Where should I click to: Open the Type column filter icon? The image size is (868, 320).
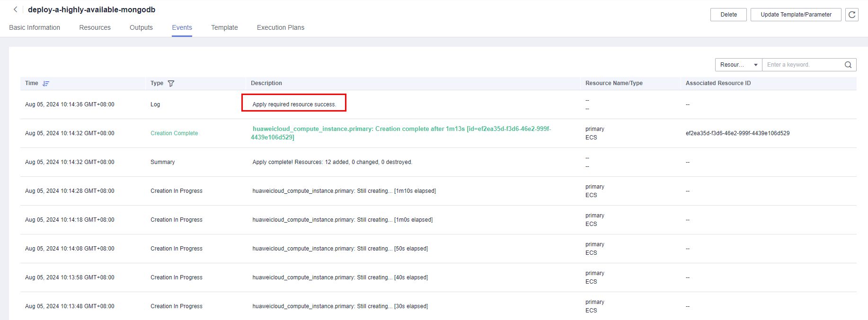(171, 84)
